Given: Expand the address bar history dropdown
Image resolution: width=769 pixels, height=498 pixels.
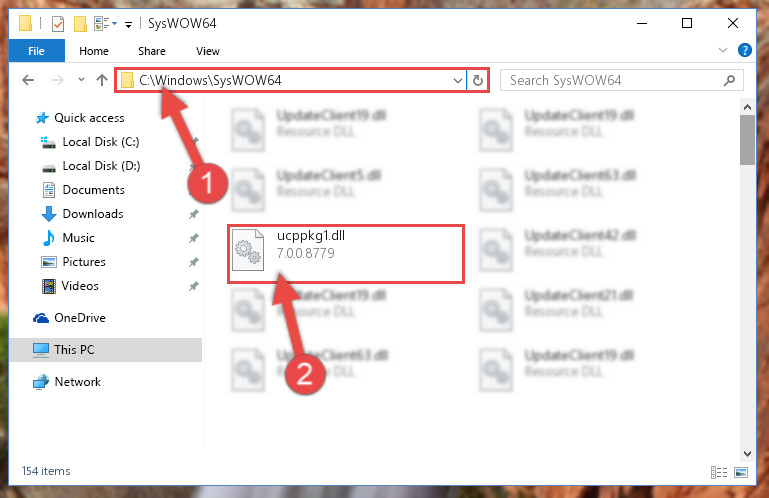Looking at the screenshot, I should point(458,80).
